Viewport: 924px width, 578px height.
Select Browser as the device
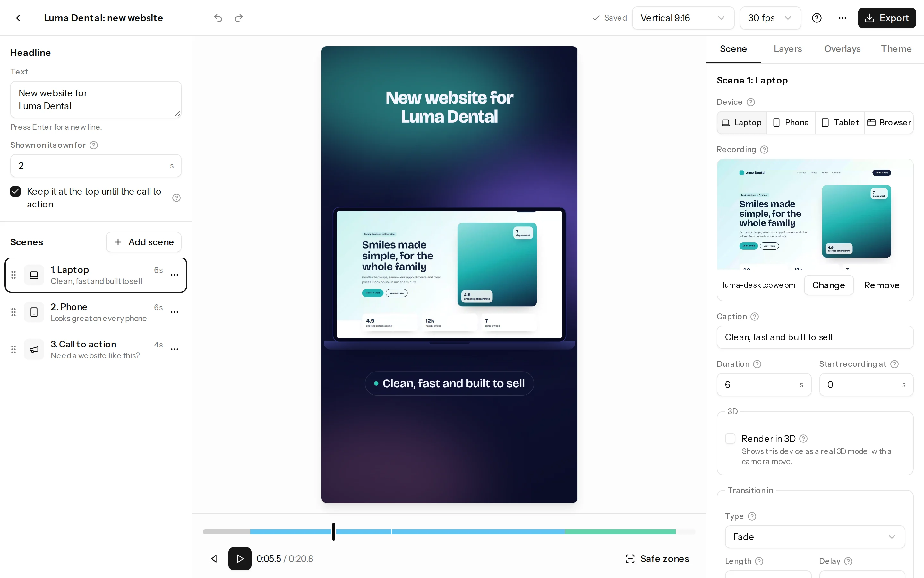tap(888, 122)
